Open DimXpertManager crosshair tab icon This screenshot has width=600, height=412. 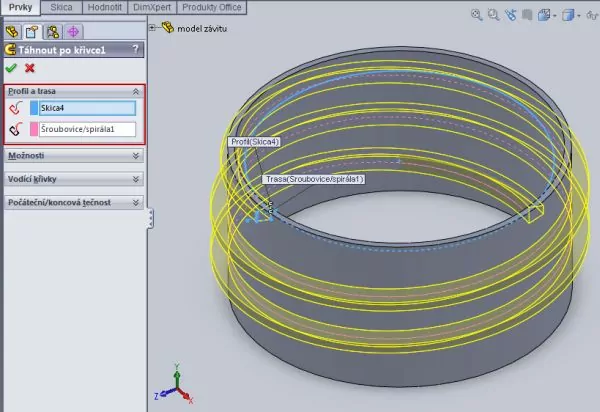click(72, 31)
